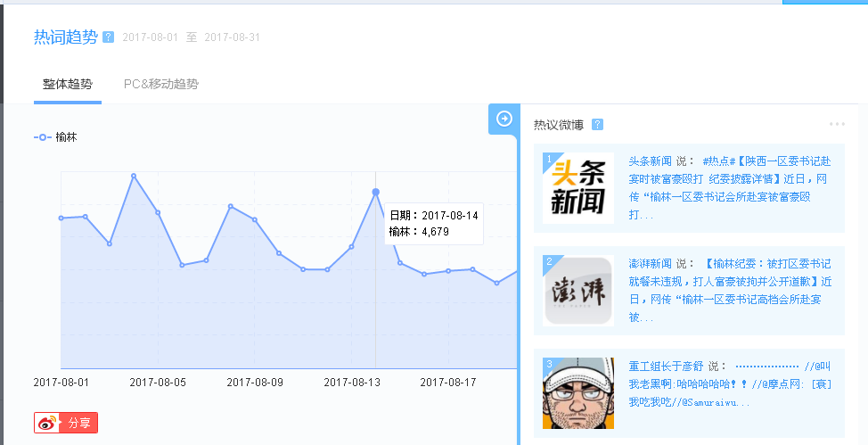Open the 头条新闻 avatar thumbnail
This screenshot has width=868, height=445.
578,188
